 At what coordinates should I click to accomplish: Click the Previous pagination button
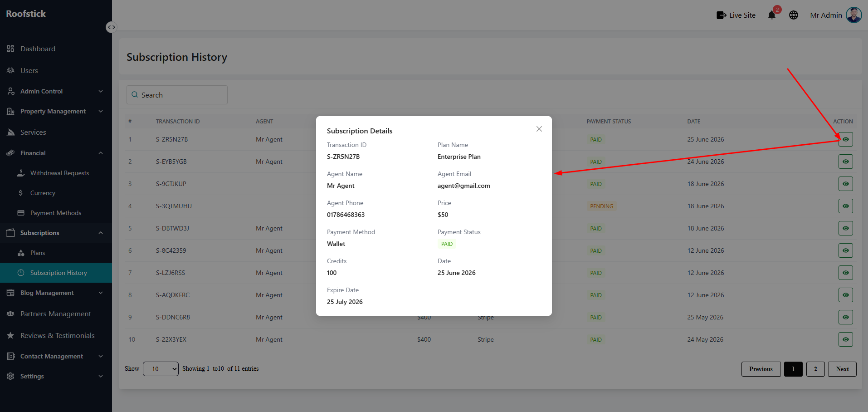coord(761,369)
